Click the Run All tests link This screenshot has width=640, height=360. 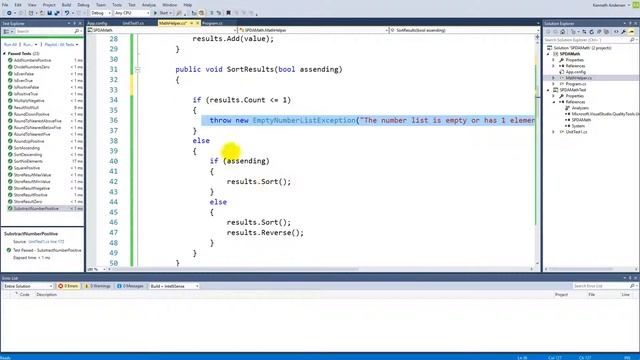(x=10, y=44)
